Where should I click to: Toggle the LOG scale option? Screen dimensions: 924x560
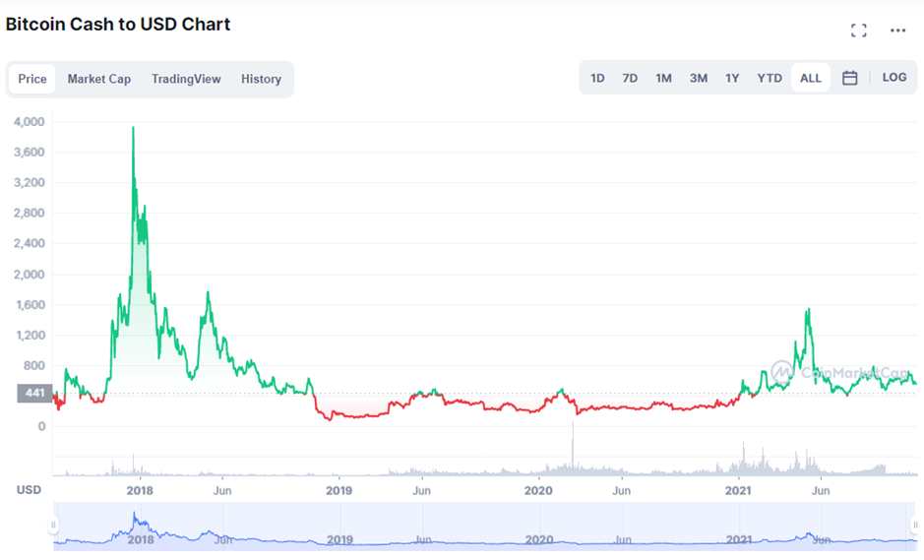pos(893,77)
